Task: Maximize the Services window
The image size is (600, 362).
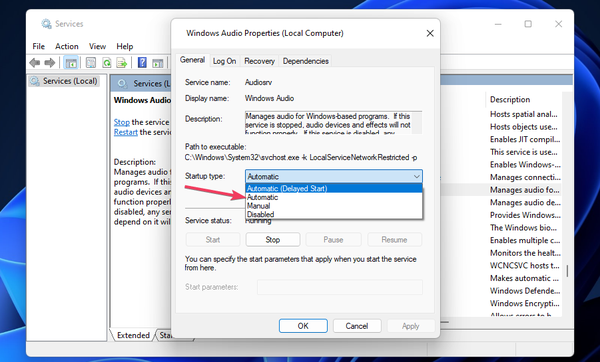Action: [x=528, y=24]
